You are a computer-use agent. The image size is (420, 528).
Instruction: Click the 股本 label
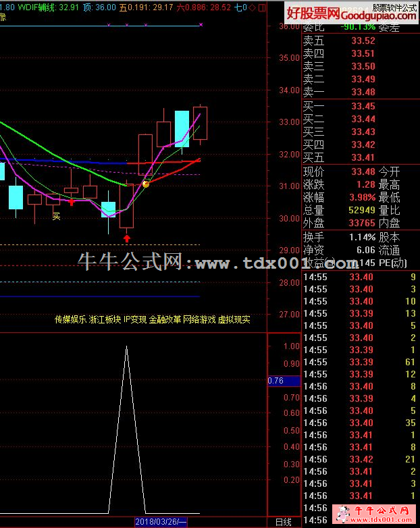coord(389,238)
